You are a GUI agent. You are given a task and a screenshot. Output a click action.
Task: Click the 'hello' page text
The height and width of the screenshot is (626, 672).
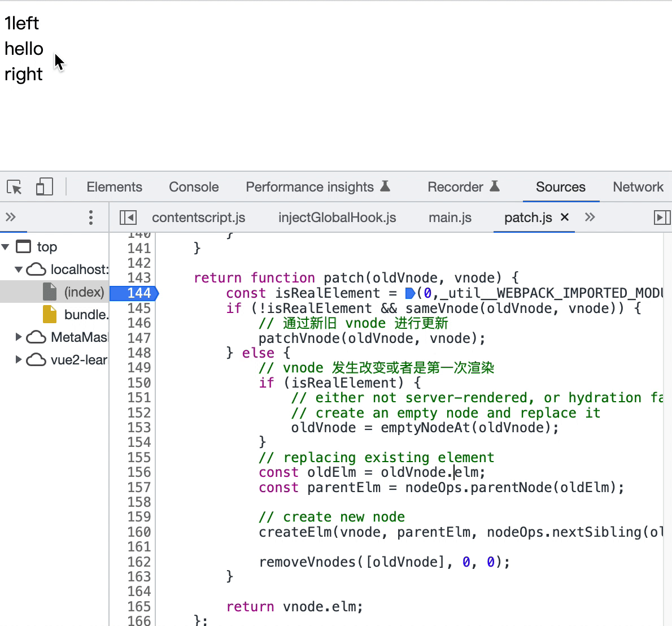24,49
